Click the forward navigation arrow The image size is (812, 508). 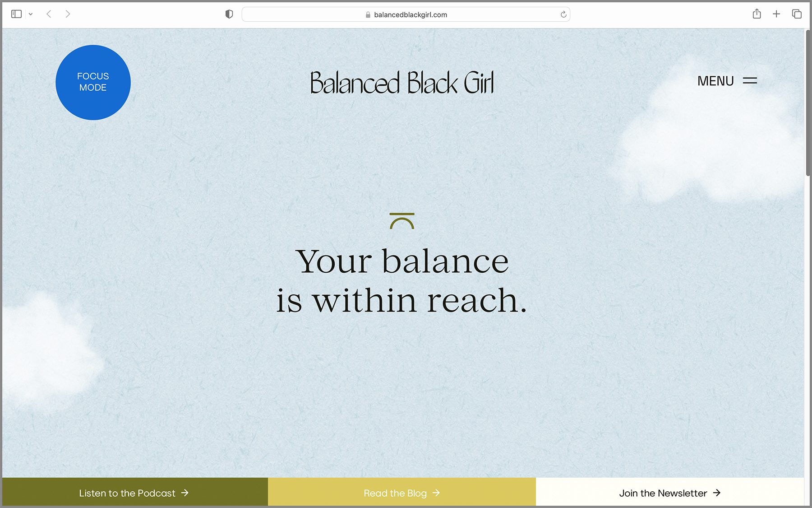(x=68, y=14)
